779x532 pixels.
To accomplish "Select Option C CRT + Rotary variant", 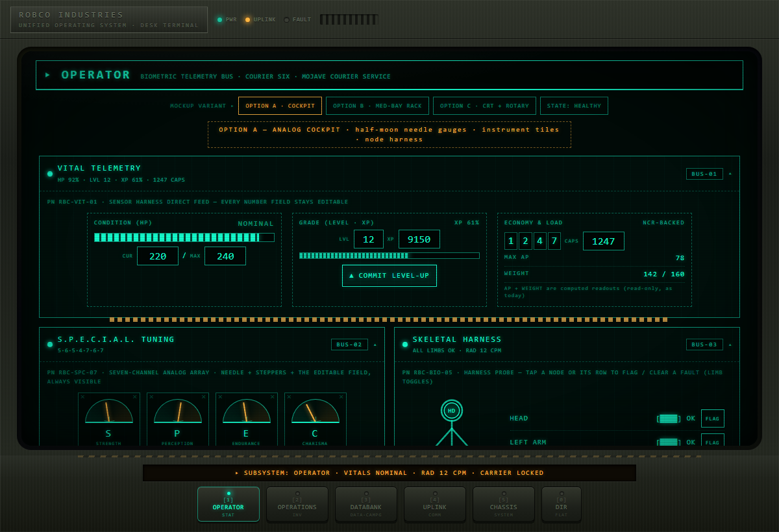I will [x=484, y=106].
